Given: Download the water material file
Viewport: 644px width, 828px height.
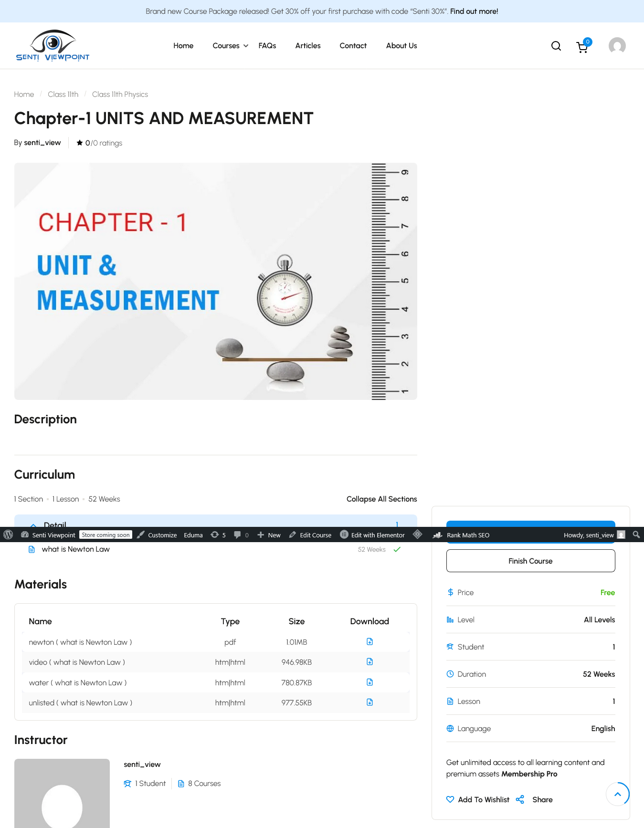Looking at the screenshot, I should click(x=370, y=682).
